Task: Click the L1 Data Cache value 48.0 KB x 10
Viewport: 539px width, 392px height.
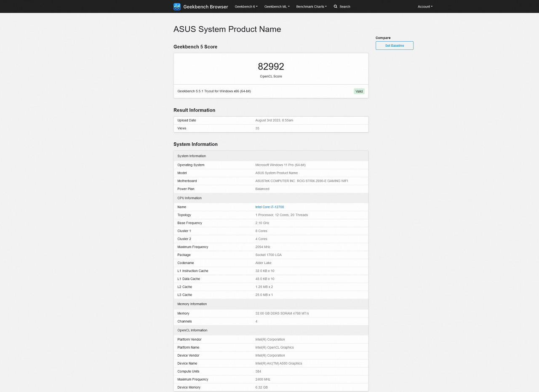Action: [265, 279]
